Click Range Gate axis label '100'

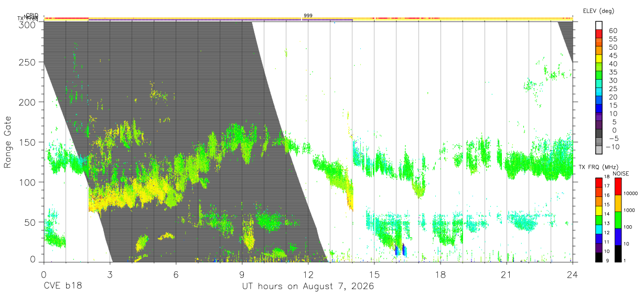(x=27, y=182)
